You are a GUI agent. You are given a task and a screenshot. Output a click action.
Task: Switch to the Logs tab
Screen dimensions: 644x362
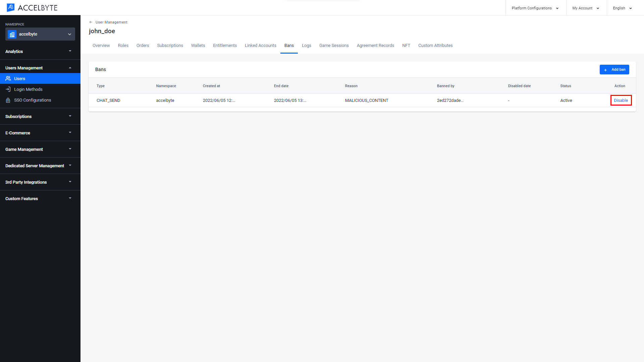306,46
